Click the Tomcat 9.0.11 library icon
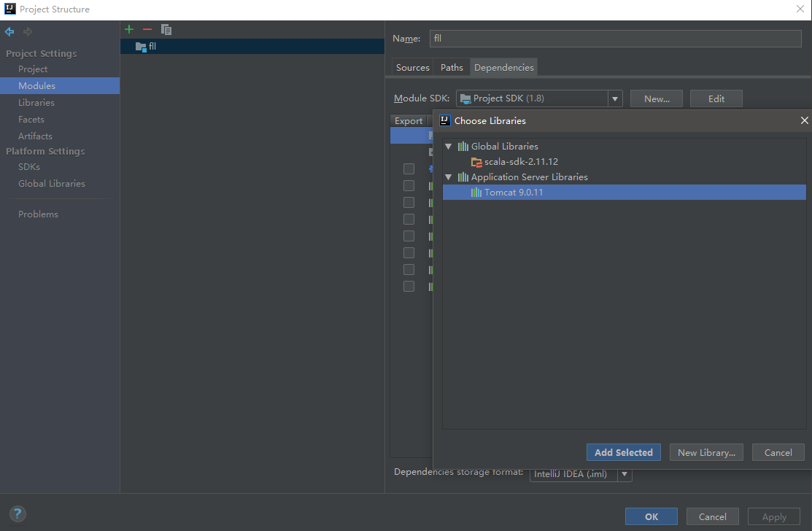Viewport: 812px width, 531px height. pyautogui.click(x=476, y=193)
